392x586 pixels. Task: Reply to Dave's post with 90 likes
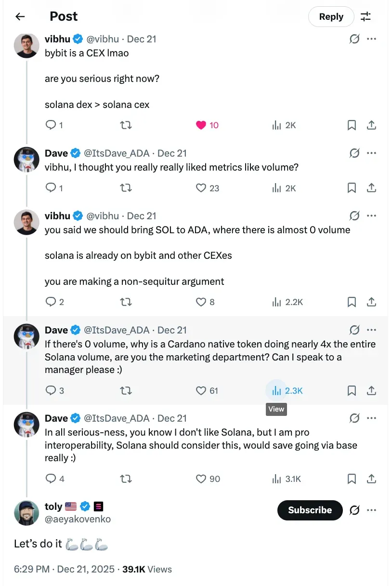tap(51, 479)
